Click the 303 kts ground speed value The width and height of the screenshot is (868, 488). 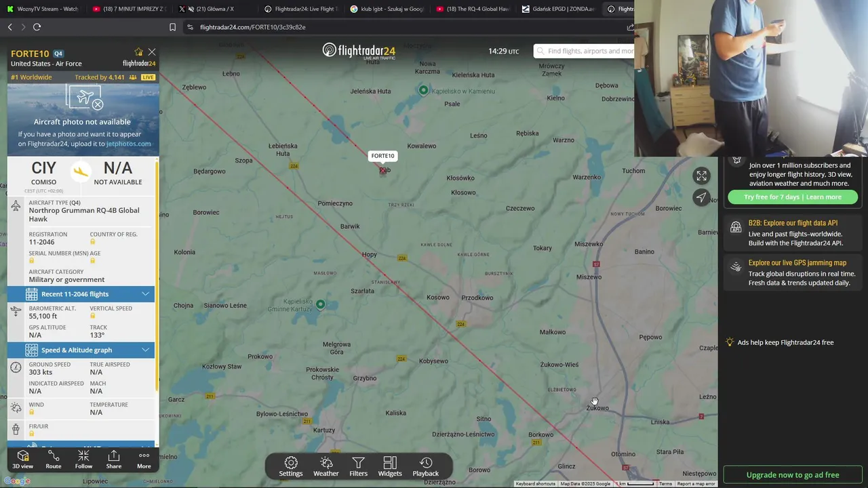[x=41, y=372]
